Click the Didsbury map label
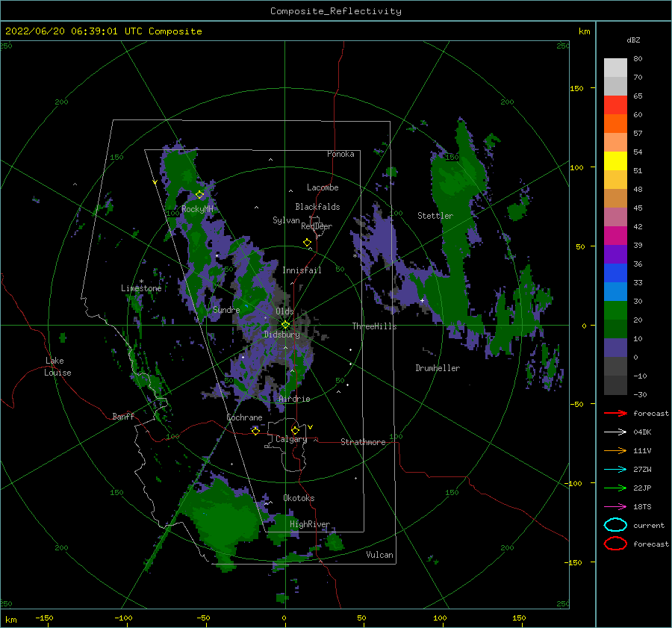672x628 pixels. pyautogui.click(x=282, y=335)
